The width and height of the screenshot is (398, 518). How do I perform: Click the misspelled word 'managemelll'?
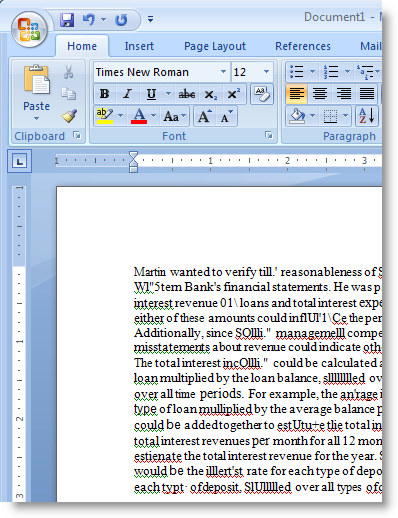(310, 333)
